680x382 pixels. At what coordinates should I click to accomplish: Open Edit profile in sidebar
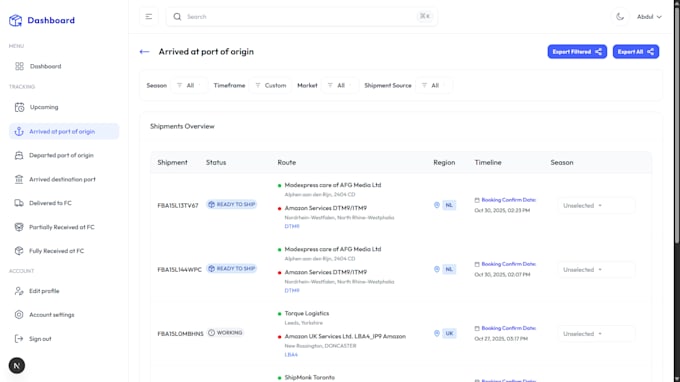pyautogui.click(x=64, y=291)
